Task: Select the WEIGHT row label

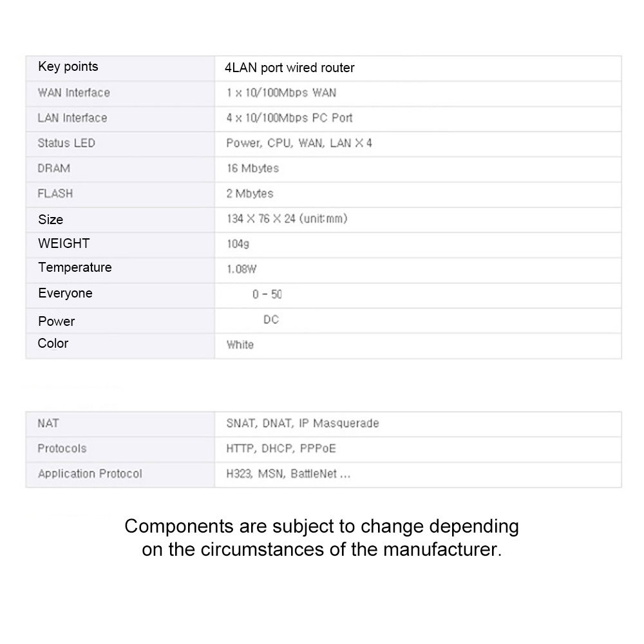Action: [x=63, y=243]
